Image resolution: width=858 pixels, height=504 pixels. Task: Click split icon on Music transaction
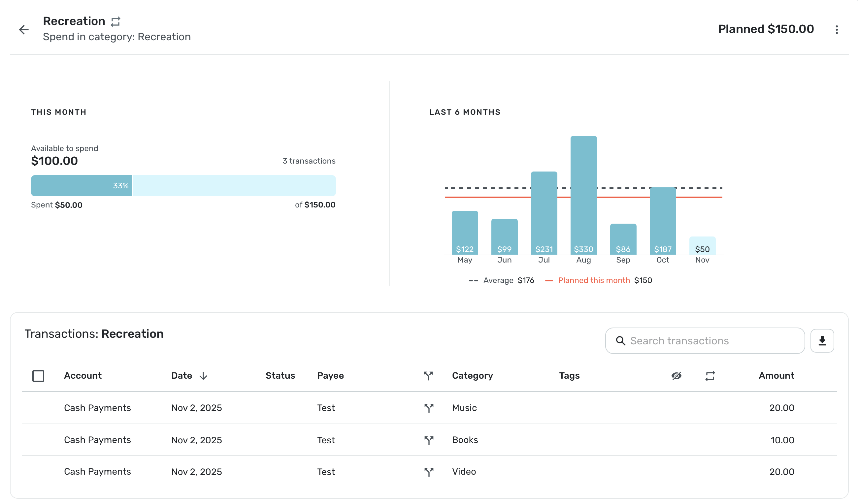pyautogui.click(x=429, y=408)
